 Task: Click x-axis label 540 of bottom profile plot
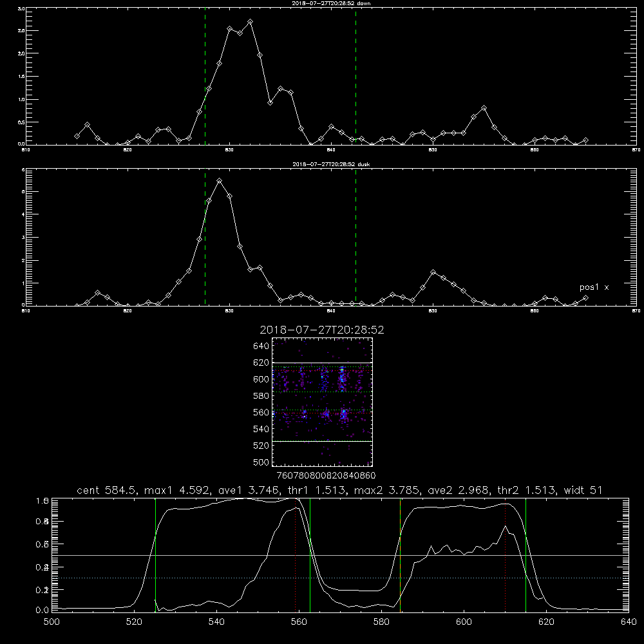(216, 622)
